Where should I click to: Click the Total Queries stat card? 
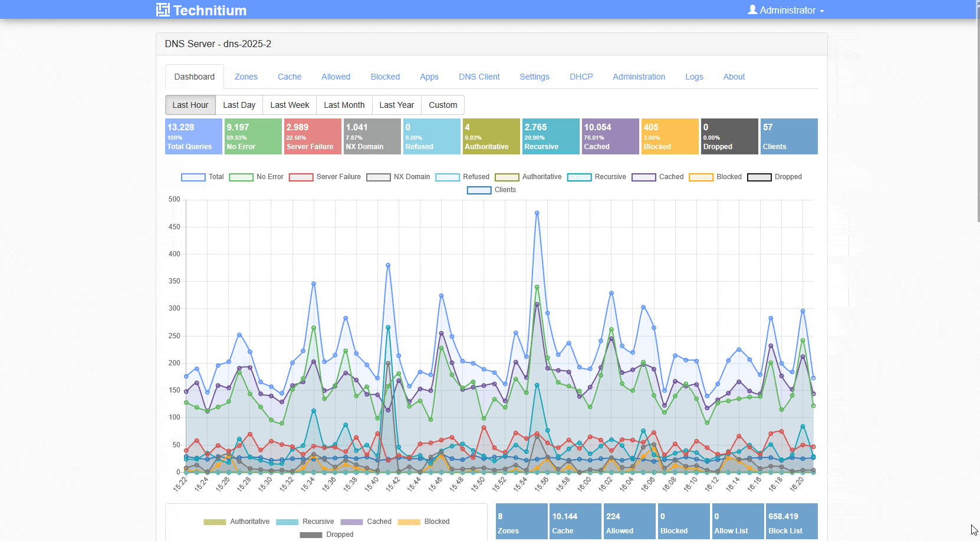point(193,136)
